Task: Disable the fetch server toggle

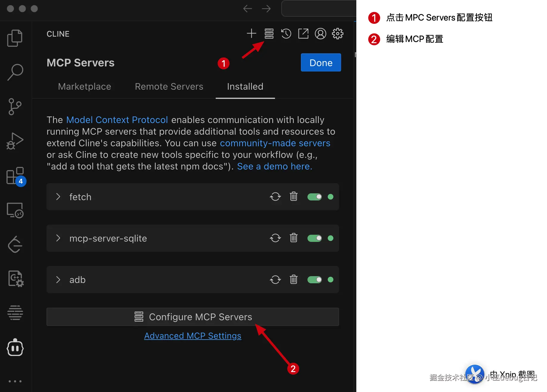Action: pos(315,197)
